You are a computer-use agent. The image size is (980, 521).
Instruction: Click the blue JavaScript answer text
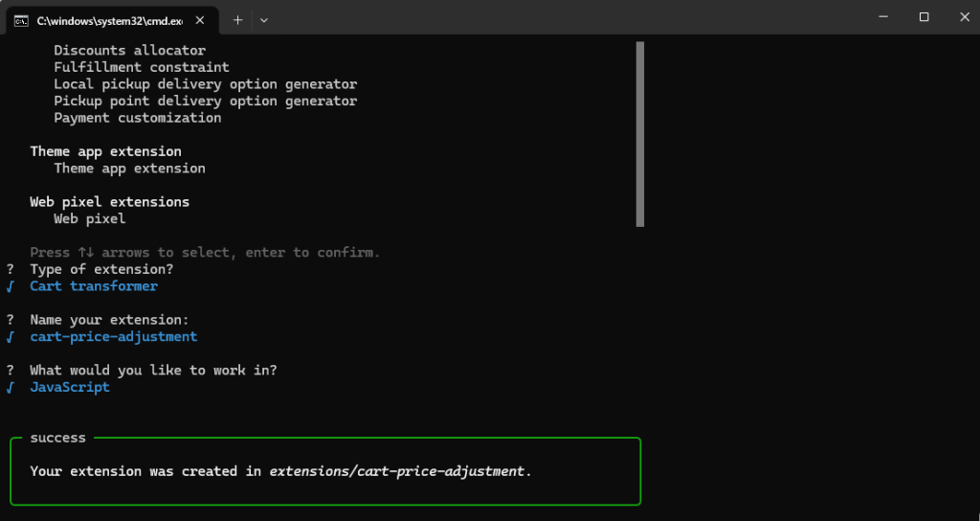[x=70, y=387]
